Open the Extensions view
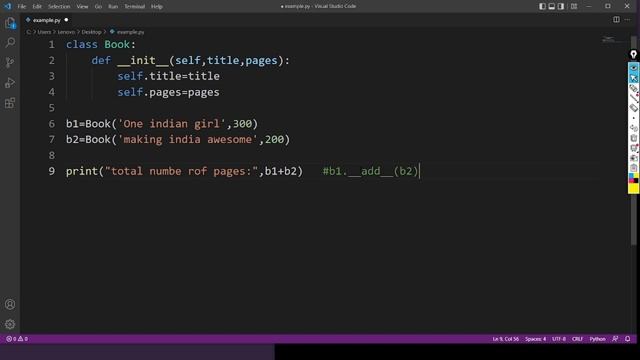The width and height of the screenshot is (640, 360). 10,103
